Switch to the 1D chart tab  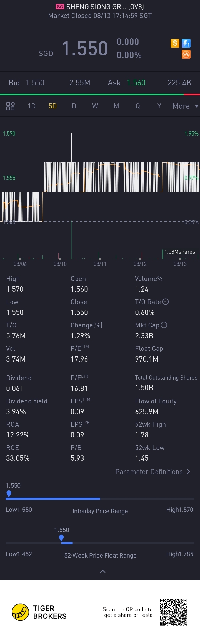tap(32, 106)
